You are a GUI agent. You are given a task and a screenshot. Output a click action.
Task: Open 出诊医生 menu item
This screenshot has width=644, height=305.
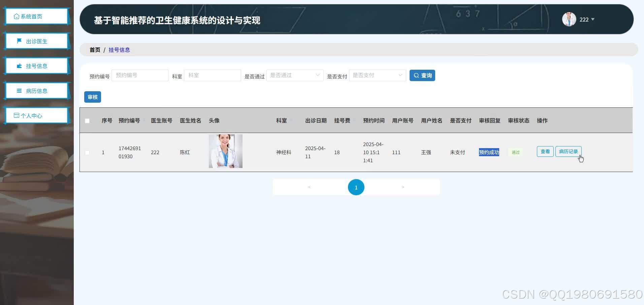(36, 41)
